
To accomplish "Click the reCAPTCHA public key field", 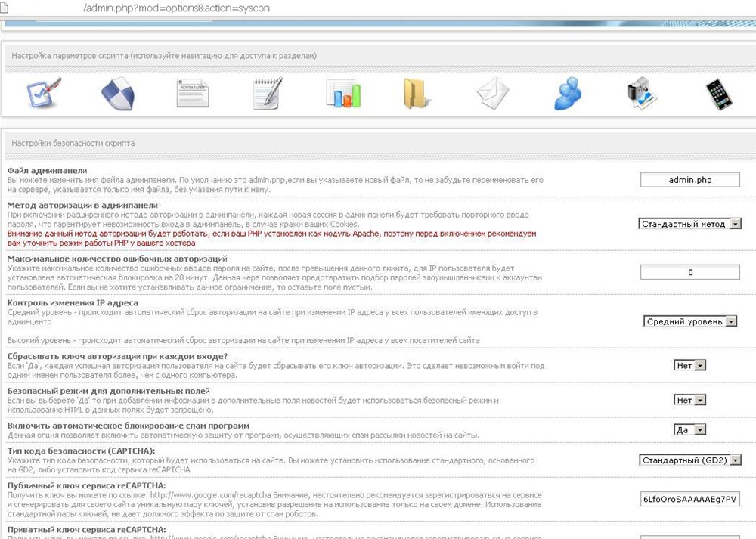I will click(690, 499).
